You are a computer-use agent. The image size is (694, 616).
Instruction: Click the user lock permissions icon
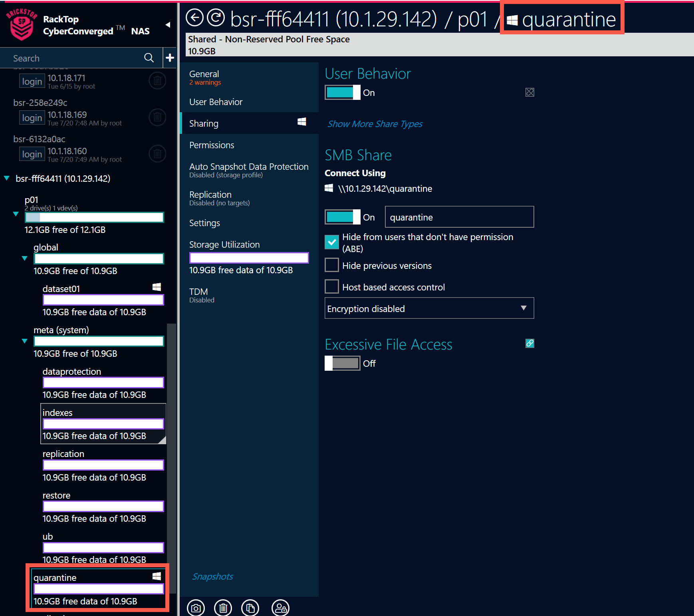280,608
